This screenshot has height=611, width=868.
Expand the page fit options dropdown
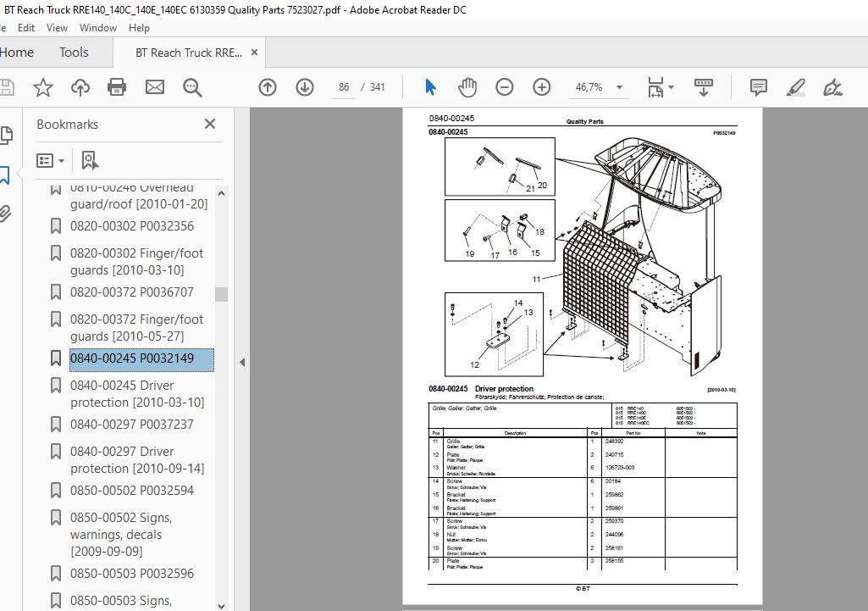(661, 87)
